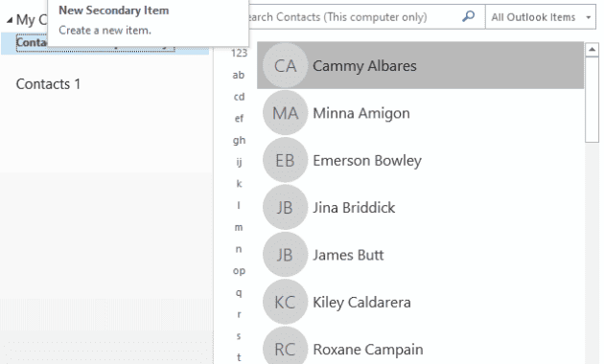
Task: Select the Cammy Albares contact
Action: 420,66
